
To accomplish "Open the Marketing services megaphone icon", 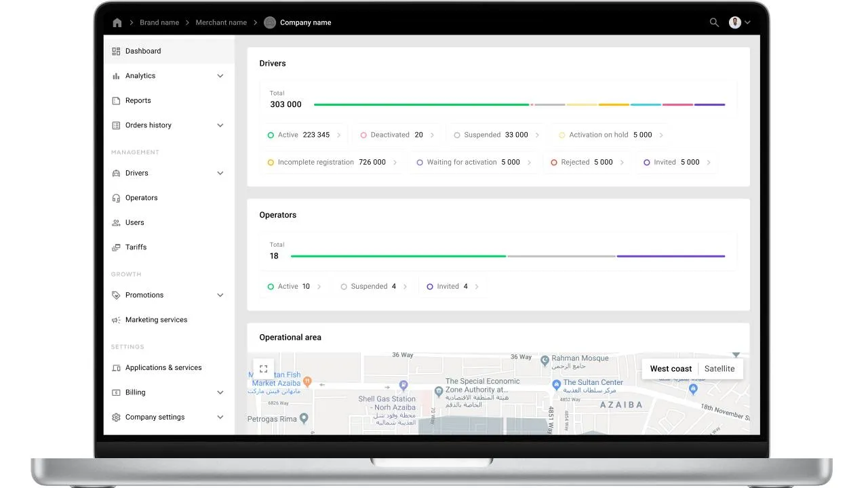I will 116,320.
